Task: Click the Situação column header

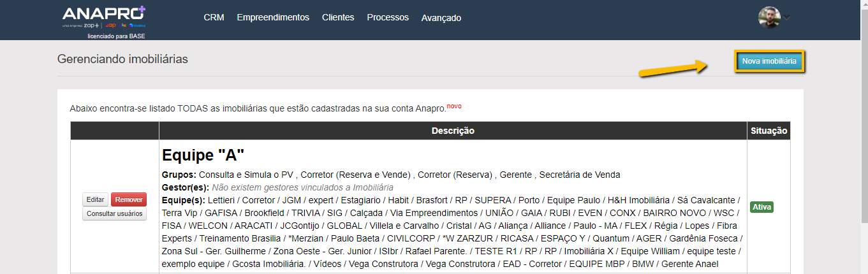Action: [x=769, y=131]
